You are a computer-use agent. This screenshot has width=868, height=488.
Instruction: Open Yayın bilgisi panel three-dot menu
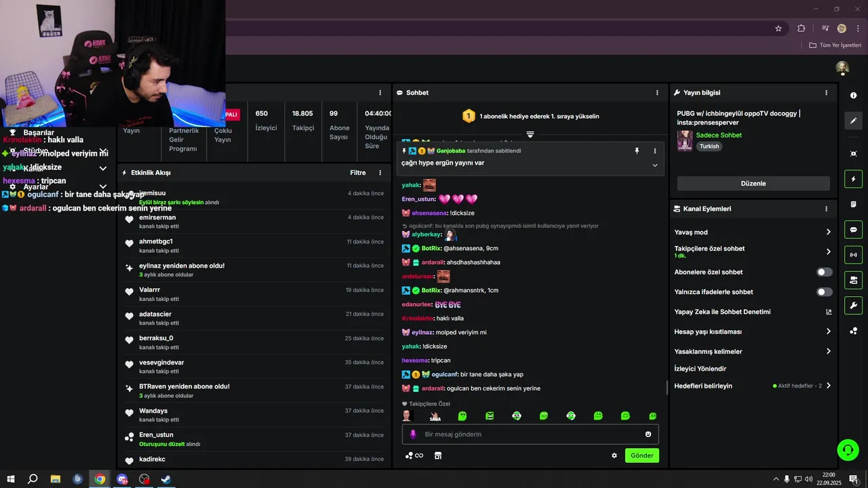click(826, 93)
